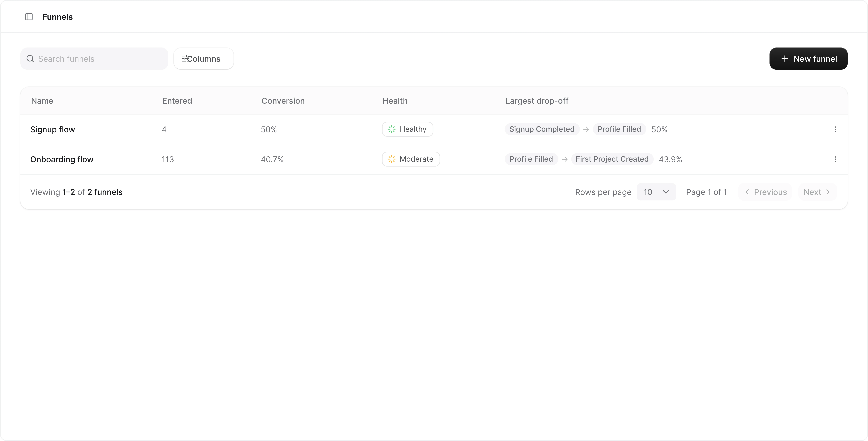
Task: Click the Page 1 of 1 label
Action: pyautogui.click(x=707, y=192)
